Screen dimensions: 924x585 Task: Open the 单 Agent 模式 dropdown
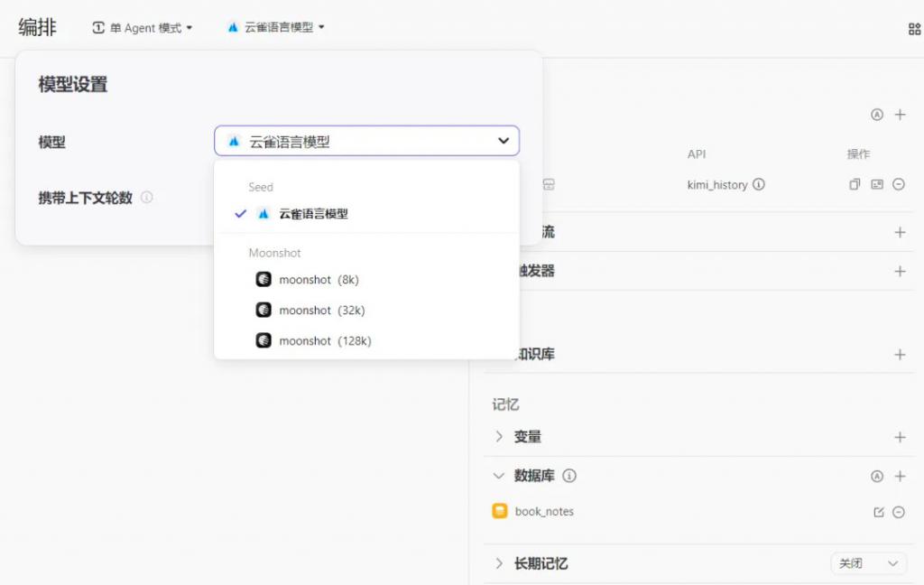pyautogui.click(x=143, y=28)
